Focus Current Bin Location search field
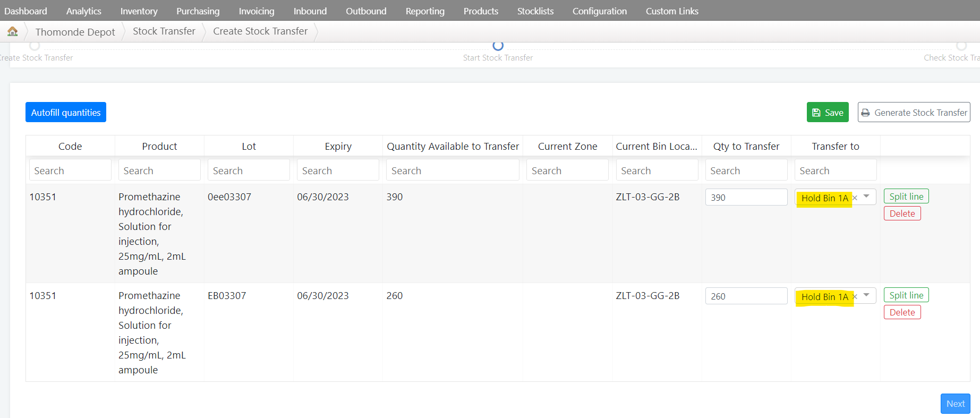Image resolution: width=980 pixels, height=418 pixels. [x=657, y=170]
